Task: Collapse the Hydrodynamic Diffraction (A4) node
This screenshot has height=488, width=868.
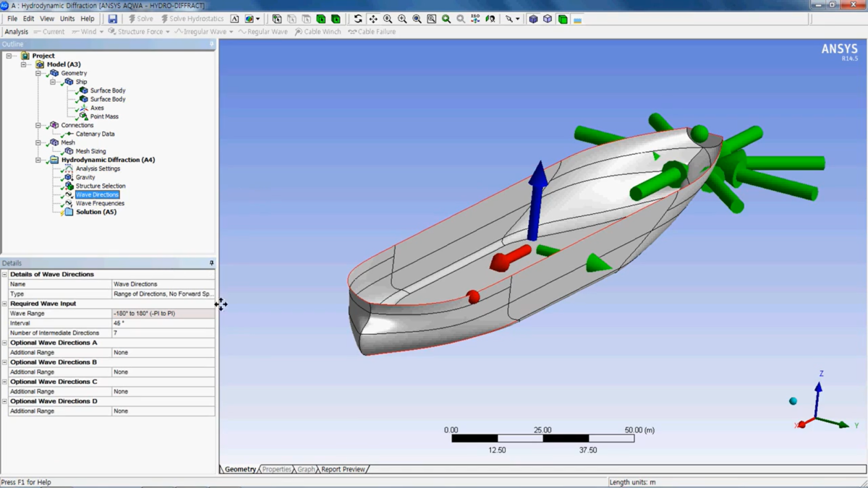Action: pyautogui.click(x=38, y=160)
